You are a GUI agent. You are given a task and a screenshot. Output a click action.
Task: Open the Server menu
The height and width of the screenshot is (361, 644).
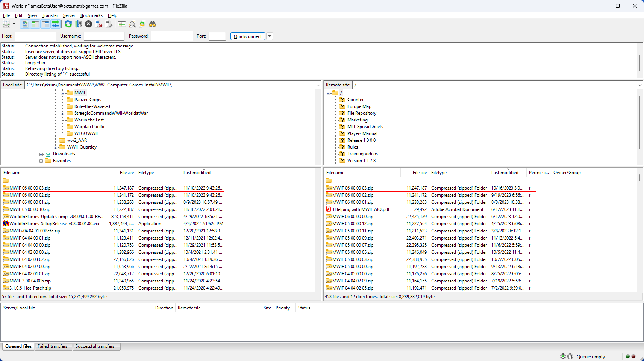click(x=69, y=15)
